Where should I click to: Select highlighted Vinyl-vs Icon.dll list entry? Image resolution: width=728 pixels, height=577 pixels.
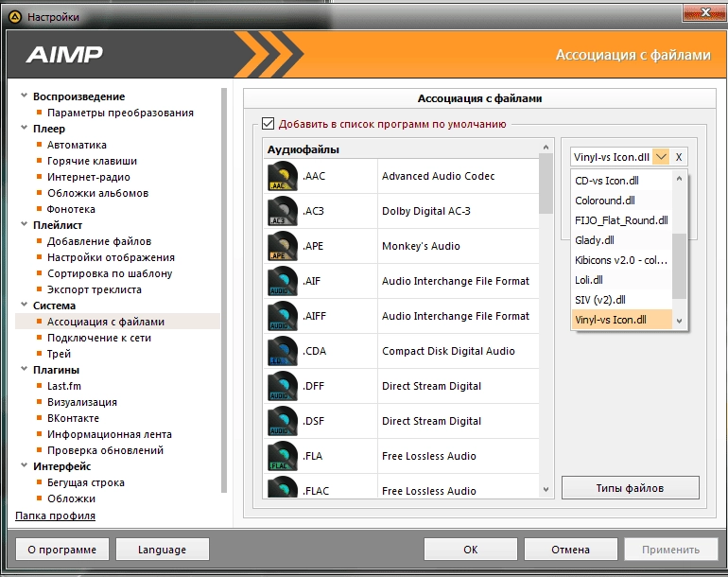point(622,320)
